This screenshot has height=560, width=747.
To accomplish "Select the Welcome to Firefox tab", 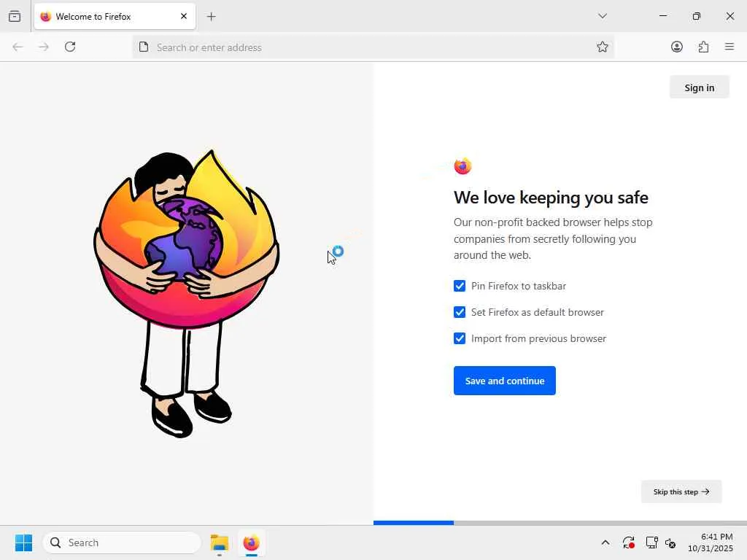I will (x=115, y=16).
